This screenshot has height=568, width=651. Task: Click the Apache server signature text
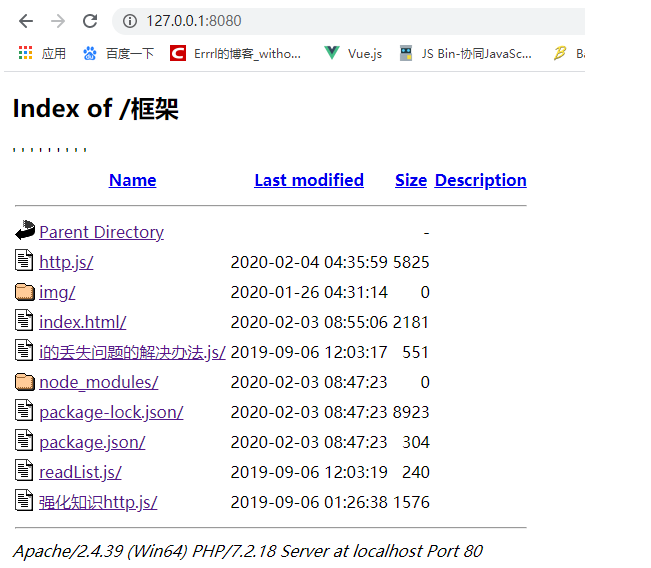click(248, 551)
